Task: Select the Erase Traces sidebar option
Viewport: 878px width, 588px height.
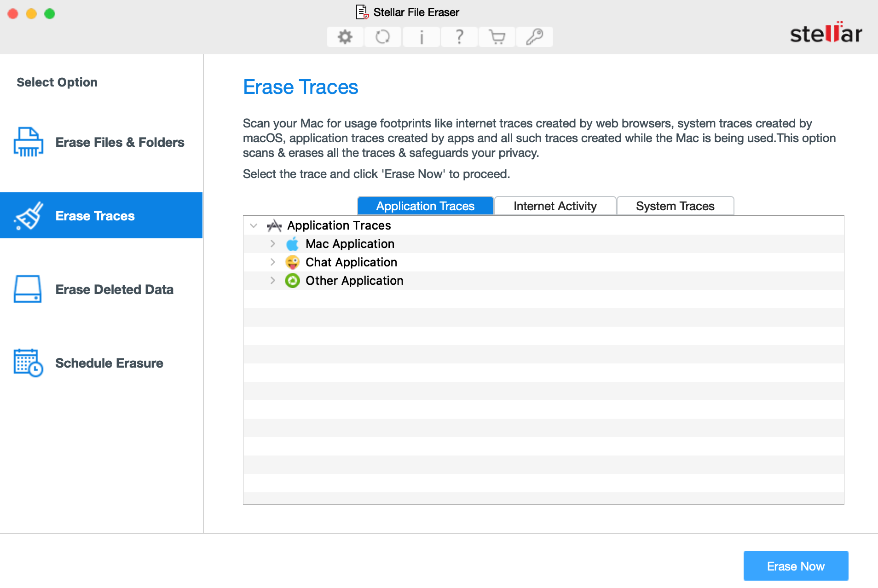Action: 101,215
